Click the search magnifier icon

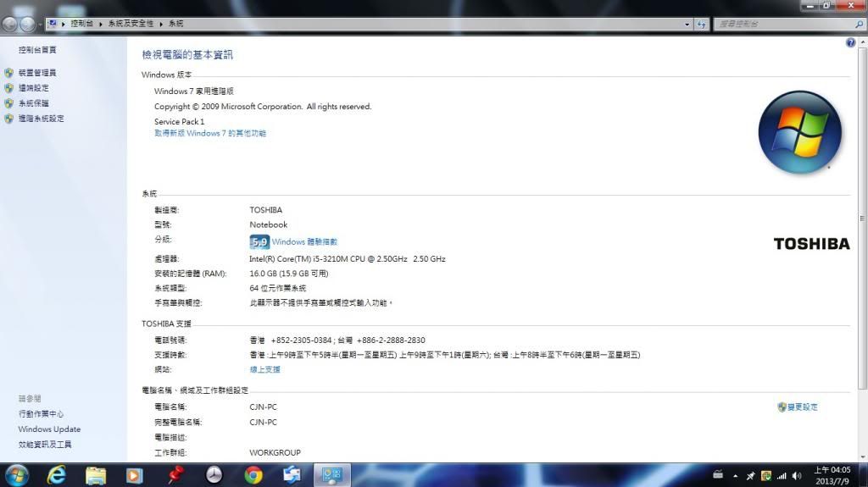[859, 24]
